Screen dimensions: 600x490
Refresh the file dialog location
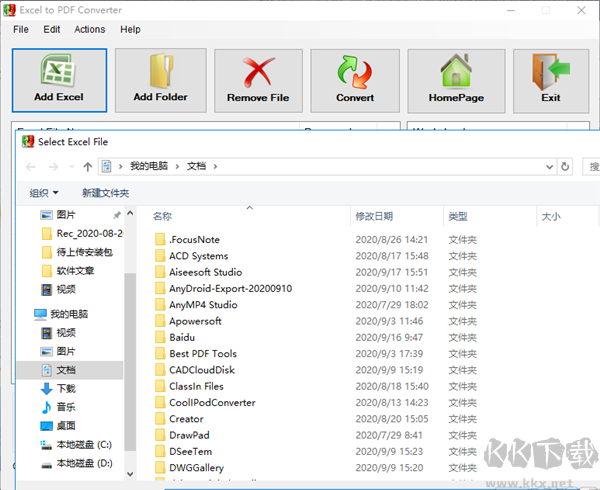566,167
